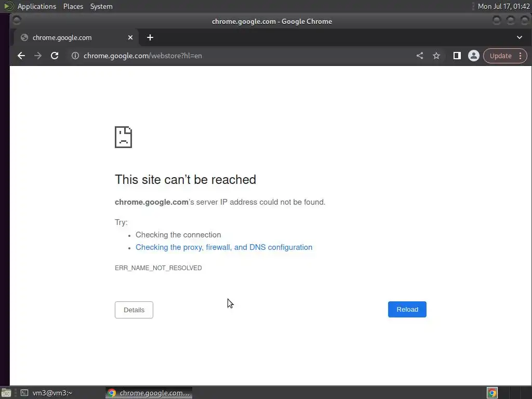Open the Places menu

(x=73, y=6)
